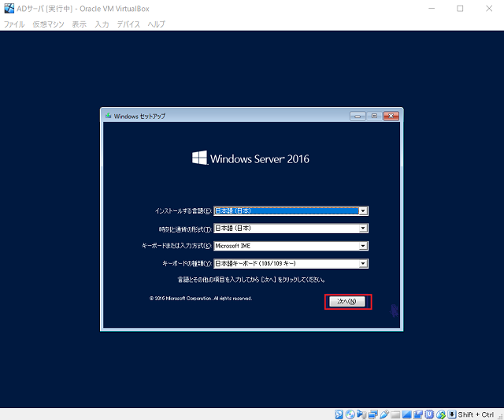Click the キーボードの種類 label
504x420 pixels.
[x=187, y=264]
